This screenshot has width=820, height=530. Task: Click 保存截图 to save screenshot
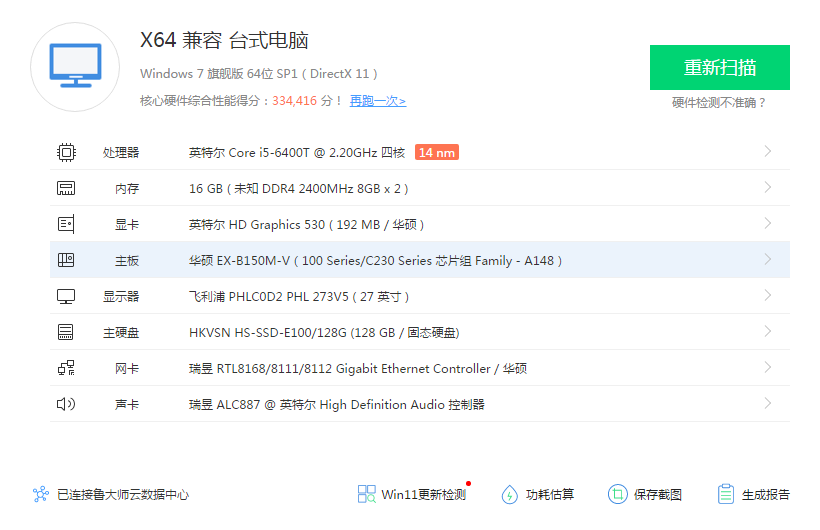pos(645,494)
